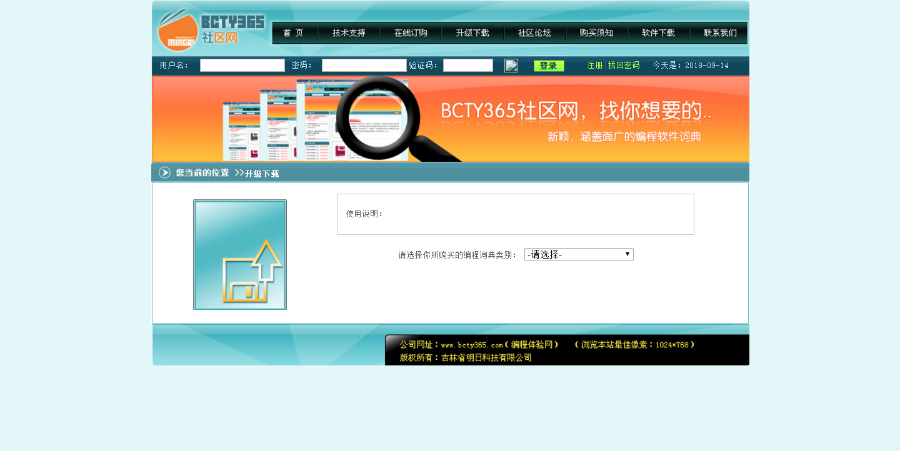Click the 升级下载 breadcrumb text
Screen dimensions: 900x451
coord(262,174)
